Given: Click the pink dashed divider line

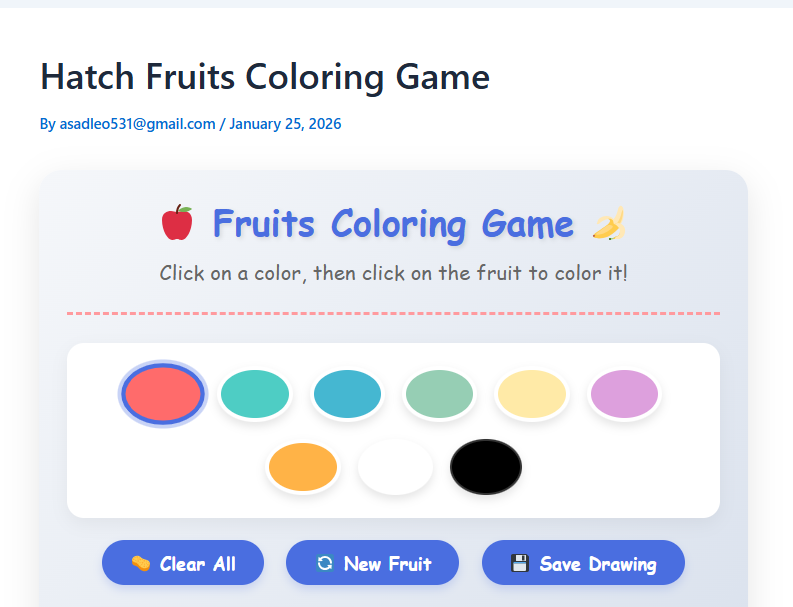Looking at the screenshot, I should (393, 313).
